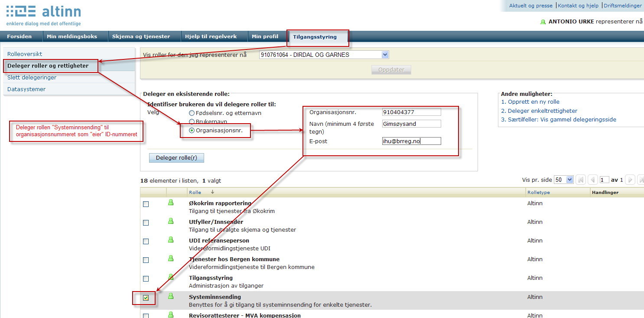Image resolution: width=644 pixels, height=318 pixels.
Task: Click the page number input field
Action: pos(605,180)
